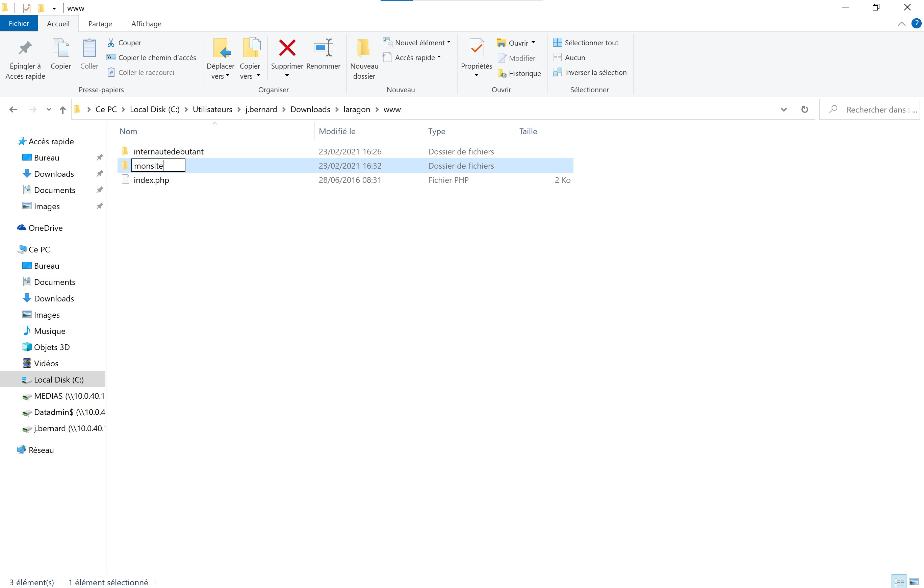Click Local Disk (C:) breadcrumb in address bar
This screenshot has width=924, height=588.
tap(155, 109)
